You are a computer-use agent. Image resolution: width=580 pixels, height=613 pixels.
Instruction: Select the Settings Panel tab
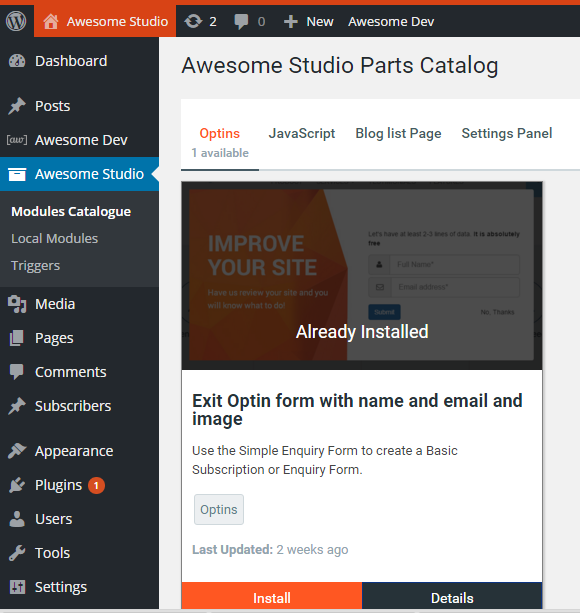(x=507, y=133)
